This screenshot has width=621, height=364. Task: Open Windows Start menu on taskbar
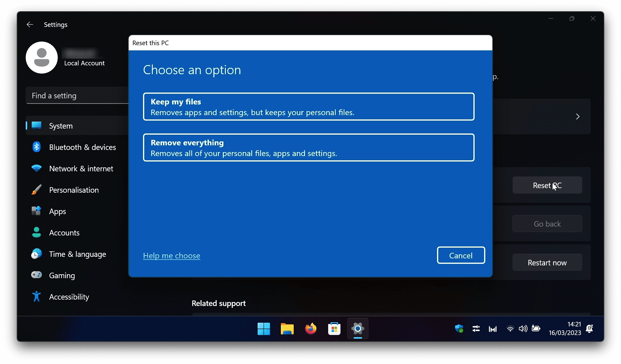[x=264, y=329]
